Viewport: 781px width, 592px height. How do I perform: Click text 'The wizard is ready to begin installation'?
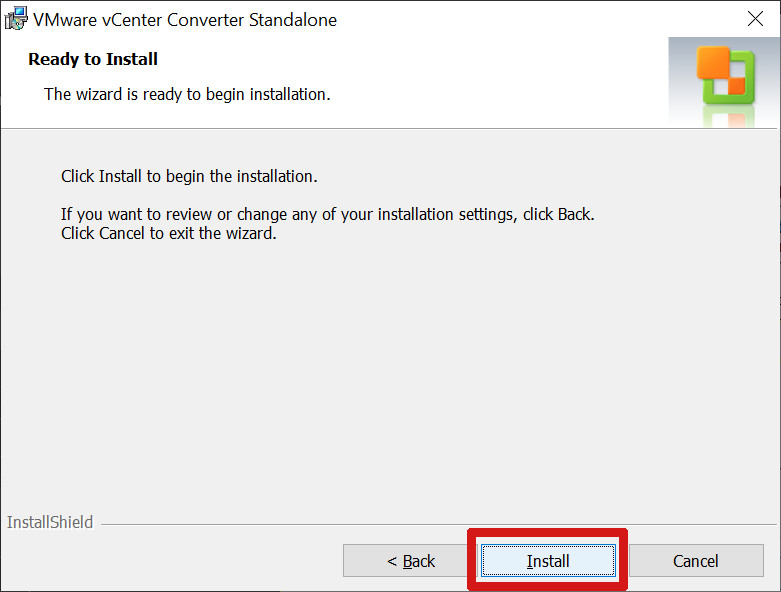187,94
